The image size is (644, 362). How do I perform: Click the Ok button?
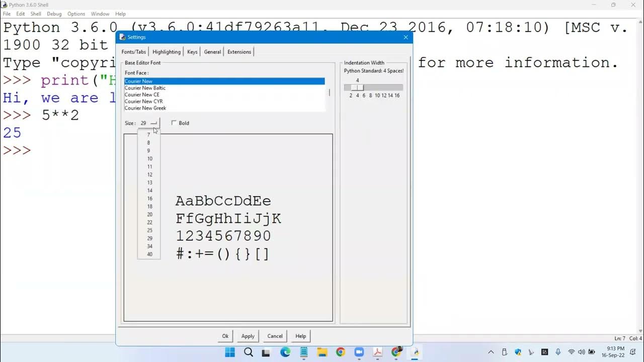(225, 336)
